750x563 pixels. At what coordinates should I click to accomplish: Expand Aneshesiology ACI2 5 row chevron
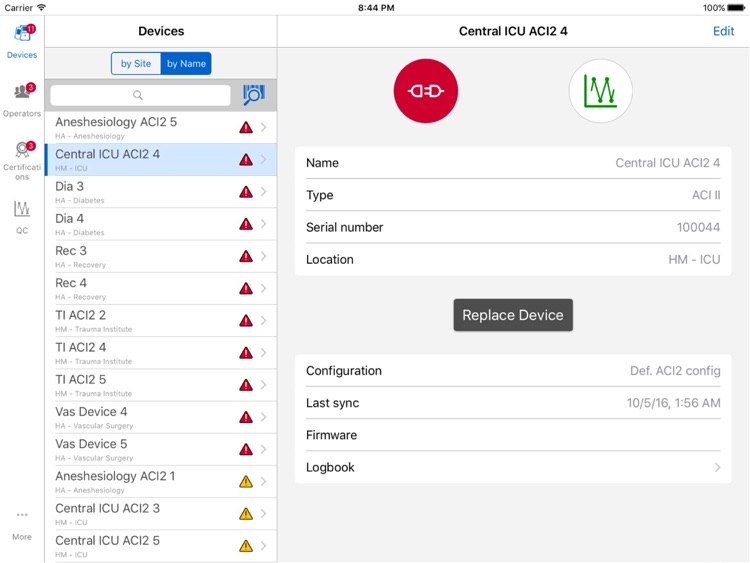pos(264,127)
